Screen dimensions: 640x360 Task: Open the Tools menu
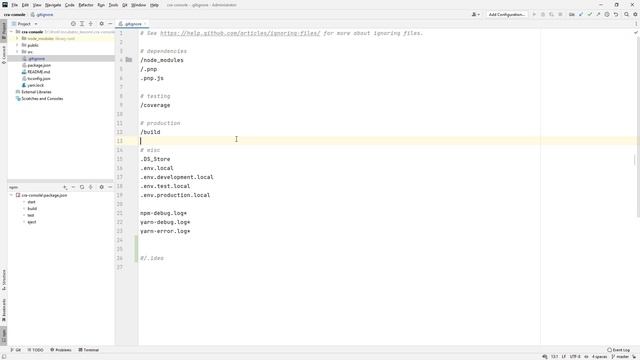(x=113, y=5)
